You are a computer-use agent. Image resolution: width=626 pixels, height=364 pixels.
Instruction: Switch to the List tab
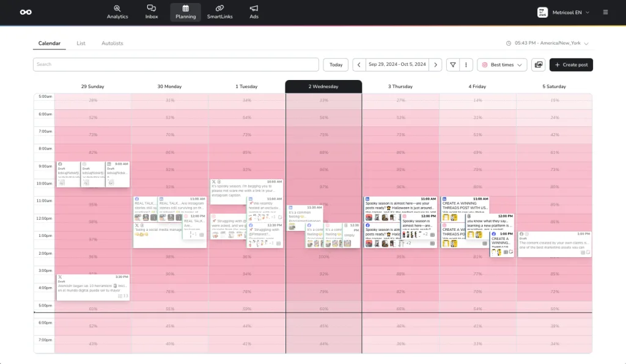click(x=81, y=43)
